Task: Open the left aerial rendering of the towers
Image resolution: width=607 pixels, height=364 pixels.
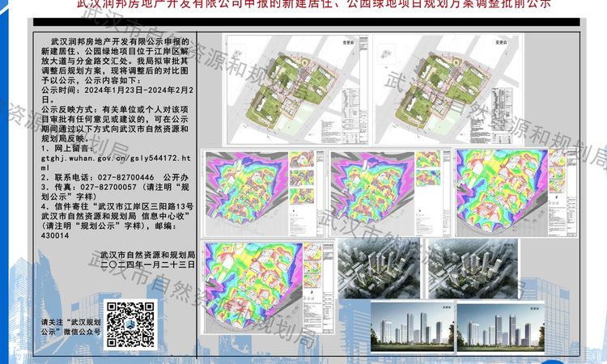Action: (379, 269)
